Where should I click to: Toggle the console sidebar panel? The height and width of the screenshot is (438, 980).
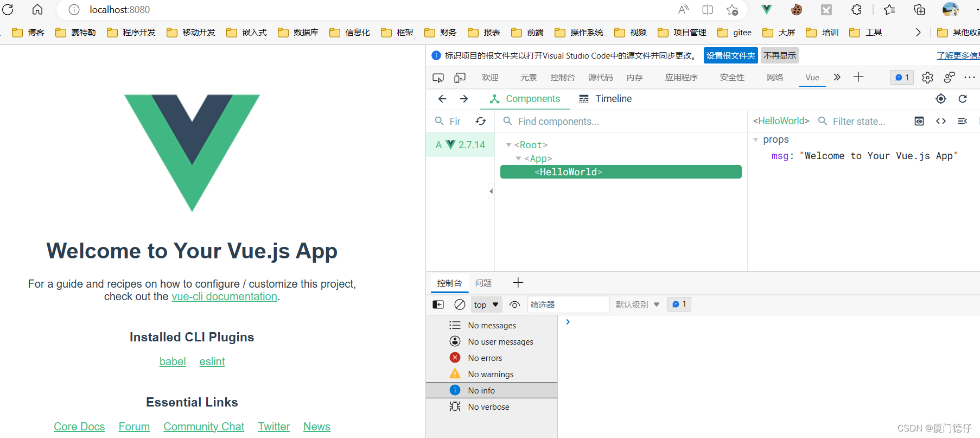click(438, 304)
